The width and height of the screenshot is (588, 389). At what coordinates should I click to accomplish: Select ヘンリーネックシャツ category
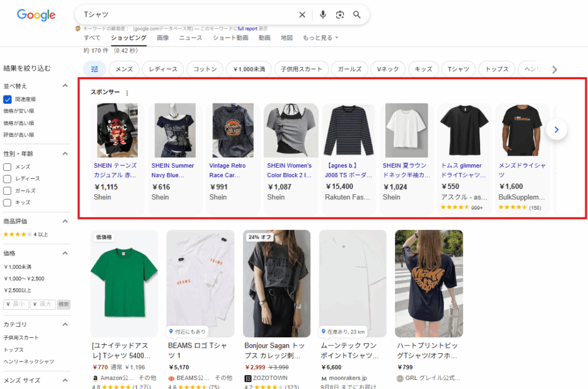point(29,361)
